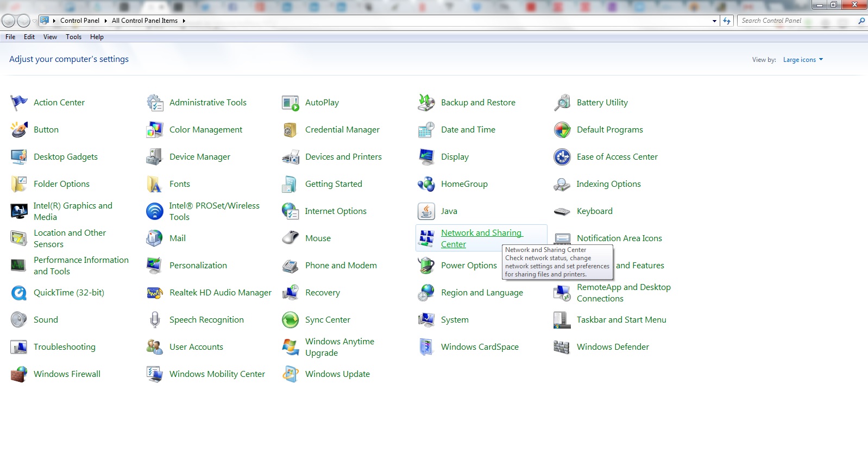Click the System link

coord(455,320)
